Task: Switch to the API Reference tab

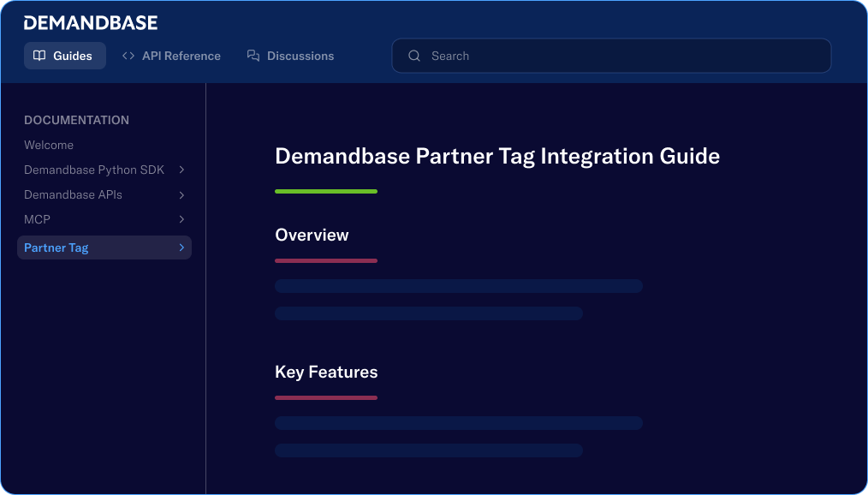Action: click(171, 56)
